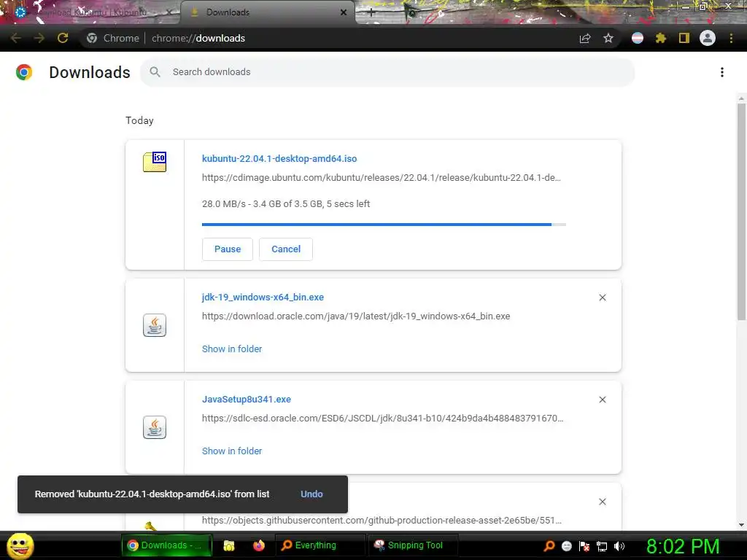Show JavaSetup8u341.exe in folder
747x560 pixels.
[x=232, y=451]
